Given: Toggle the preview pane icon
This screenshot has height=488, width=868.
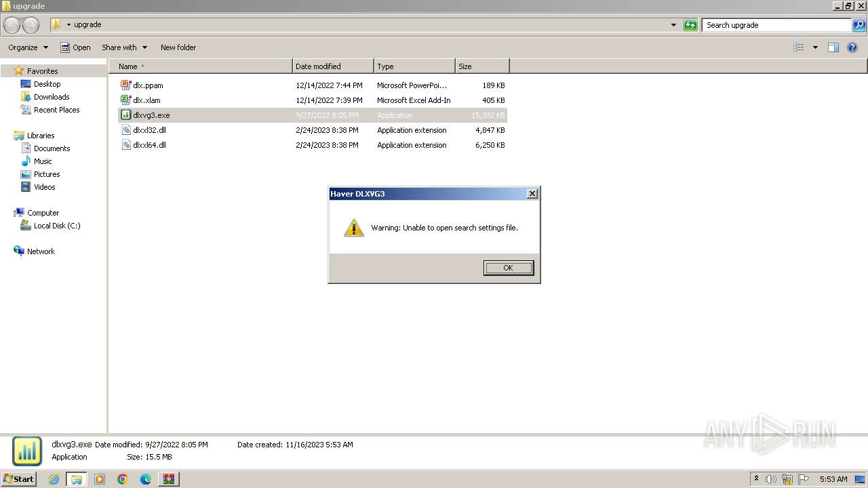Looking at the screenshot, I should (833, 47).
